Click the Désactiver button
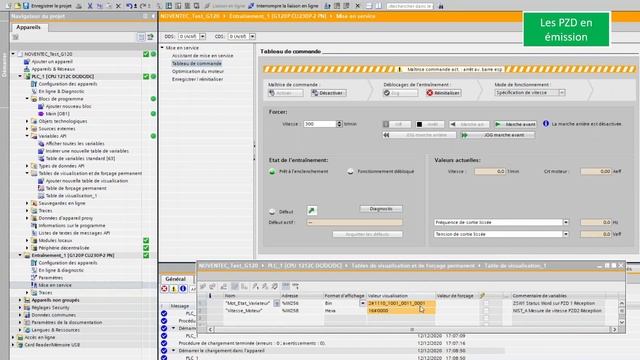 329,93
